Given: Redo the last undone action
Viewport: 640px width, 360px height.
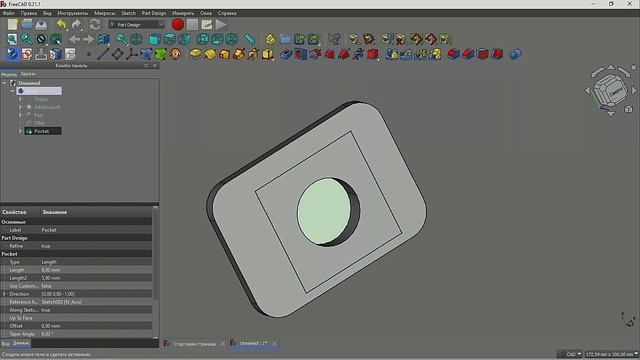Looking at the screenshot, I should click(x=76, y=24).
